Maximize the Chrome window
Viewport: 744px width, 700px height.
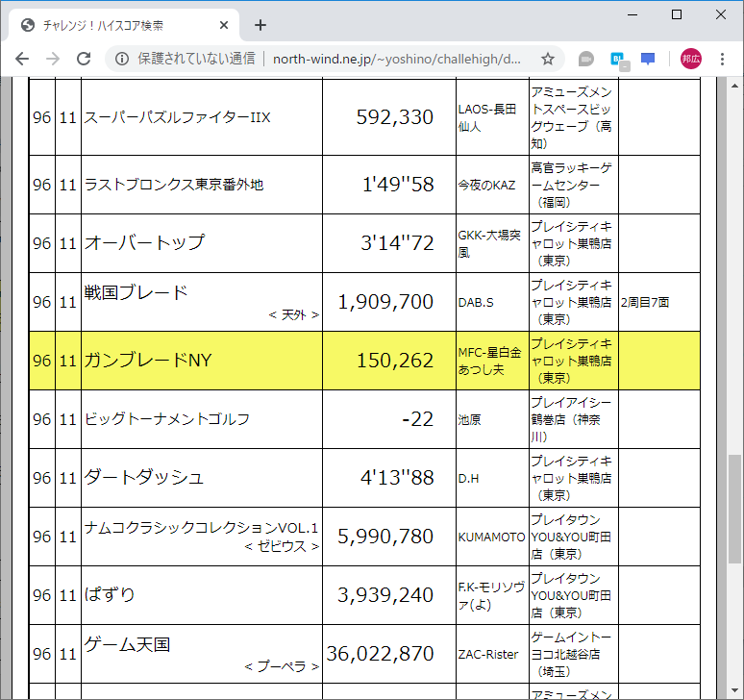677,14
